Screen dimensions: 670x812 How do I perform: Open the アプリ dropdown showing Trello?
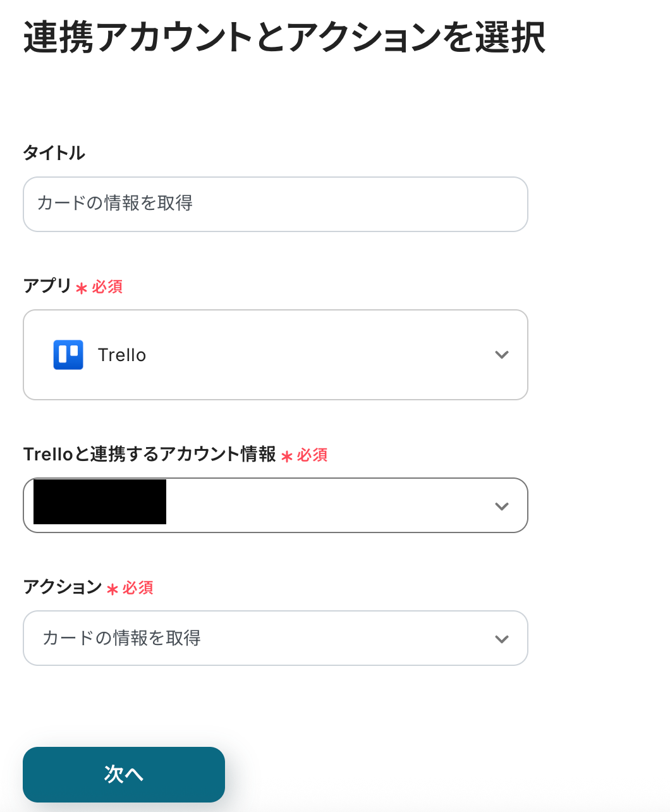[x=275, y=355]
